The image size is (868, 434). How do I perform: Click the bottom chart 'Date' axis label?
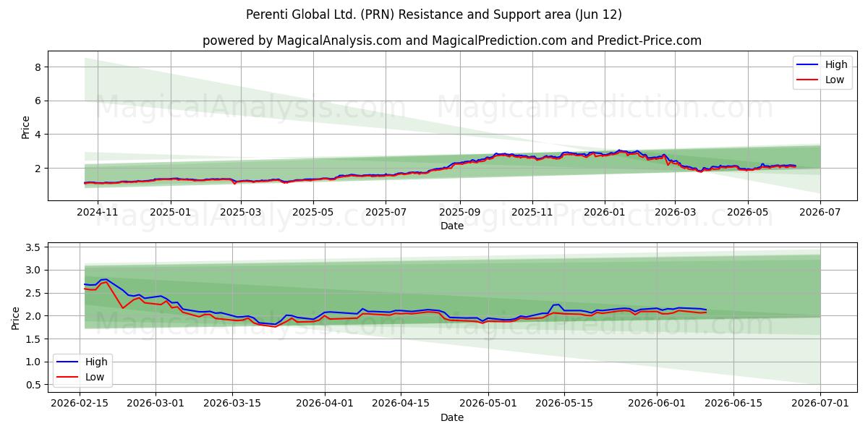tap(452, 417)
